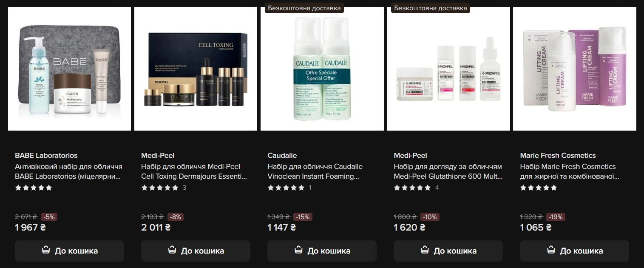
Task: Open Medi-Peel Glutathione product image
Action: point(448,69)
